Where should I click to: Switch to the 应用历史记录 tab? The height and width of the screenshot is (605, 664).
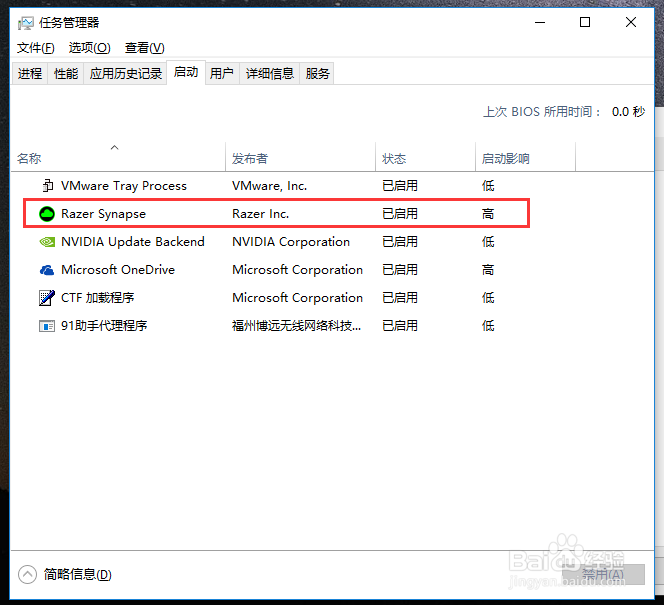(125, 74)
